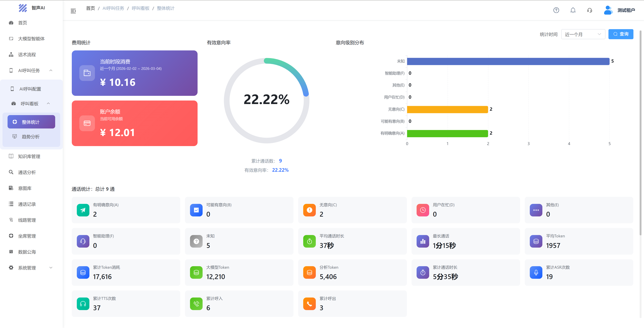Click the test tenant user avatar
Viewport: 644px width, 328px height.
[x=608, y=10]
